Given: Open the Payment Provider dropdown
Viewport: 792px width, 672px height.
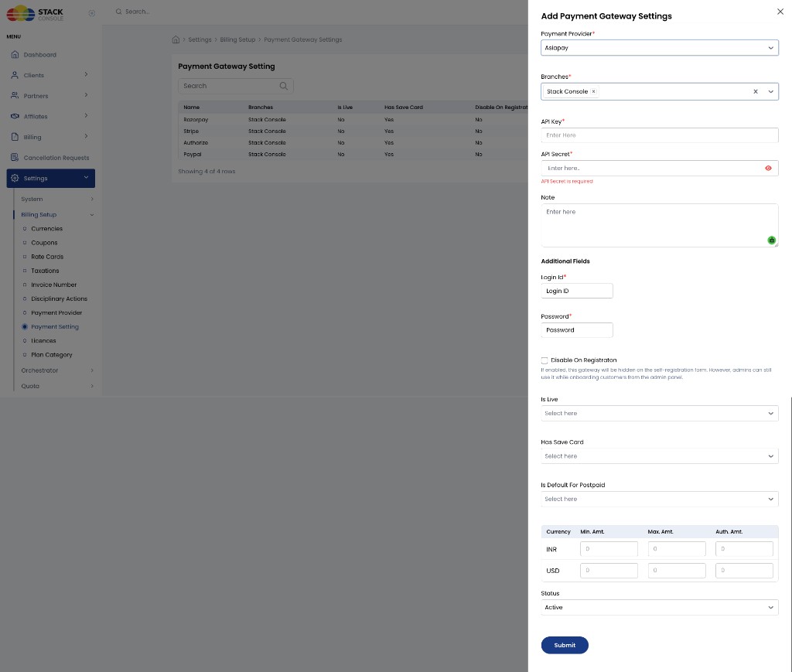Looking at the screenshot, I should (659, 48).
